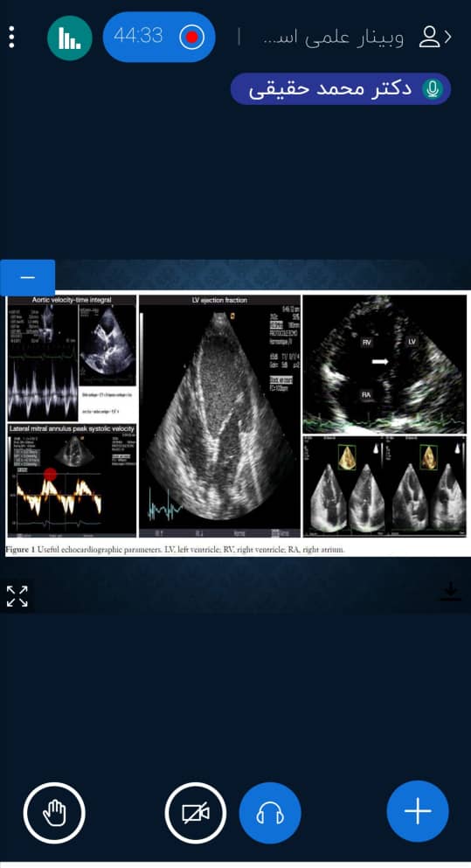Viewport: 471px width, 868px height.
Task: Select the webinar title text in header
Action: point(332,37)
